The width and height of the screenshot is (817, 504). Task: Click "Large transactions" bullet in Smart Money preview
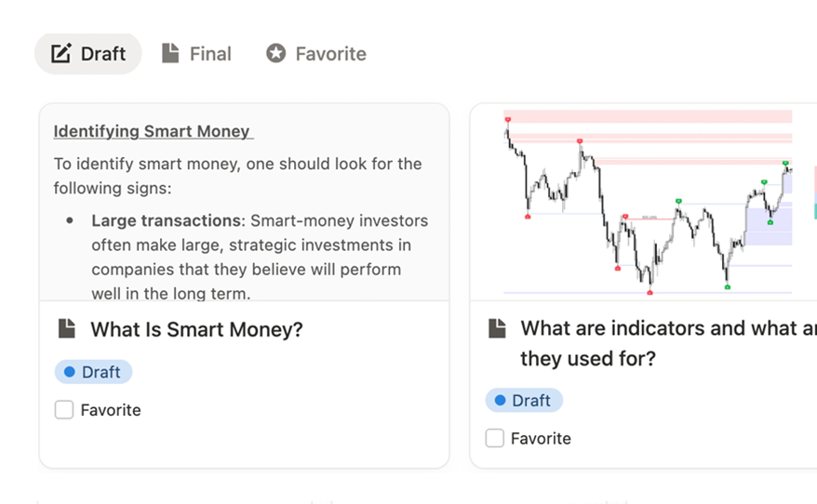(x=166, y=221)
